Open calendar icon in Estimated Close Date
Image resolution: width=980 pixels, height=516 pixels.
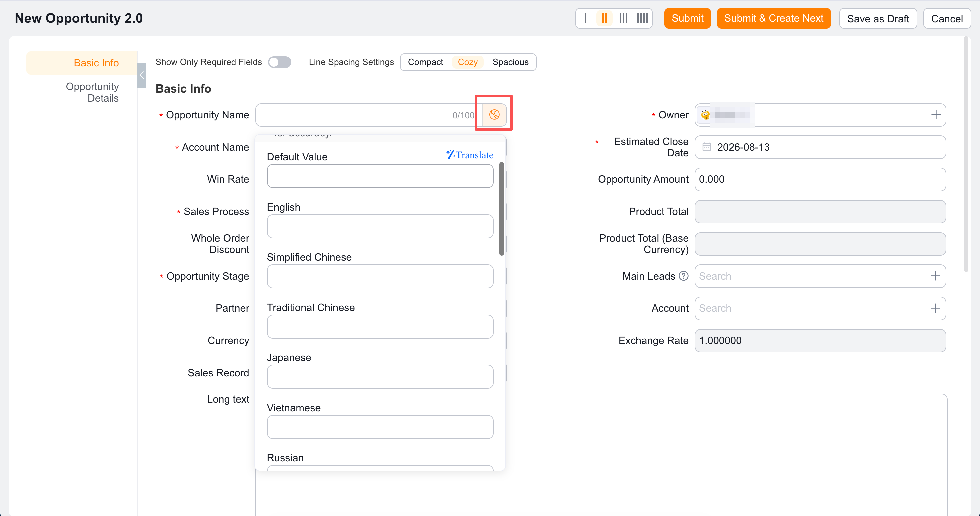pyautogui.click(x=706, y=147)
